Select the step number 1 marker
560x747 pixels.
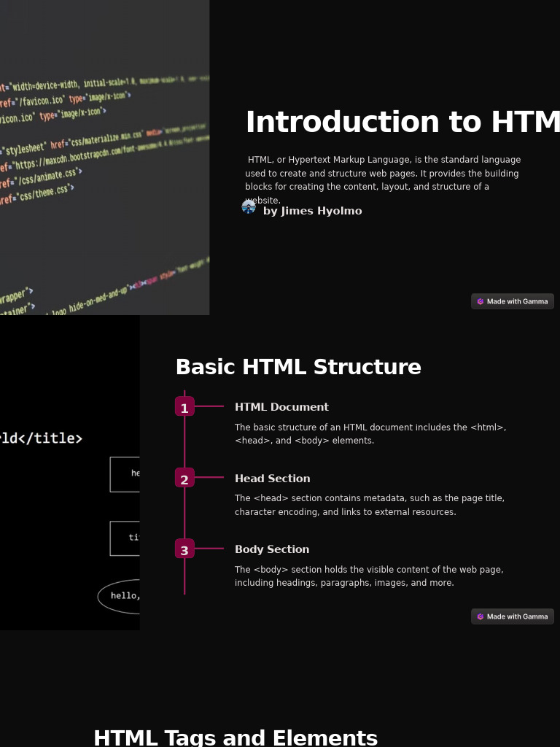(x=184, y=406)
